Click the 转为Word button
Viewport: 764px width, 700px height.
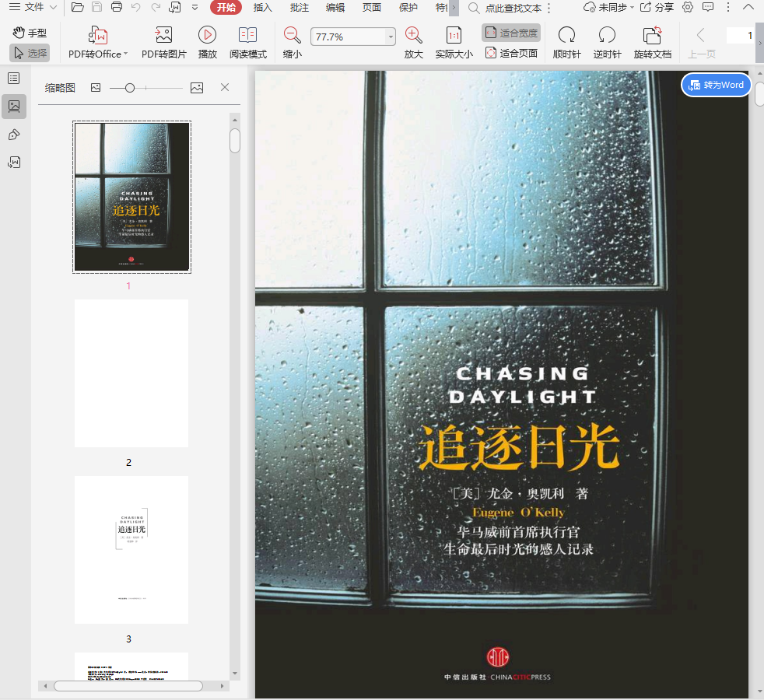point(716,85)
